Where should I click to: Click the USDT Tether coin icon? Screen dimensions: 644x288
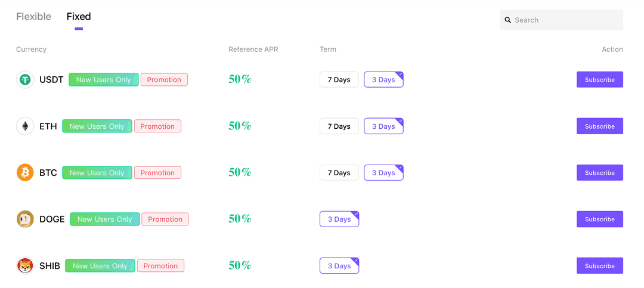point(25,79)
